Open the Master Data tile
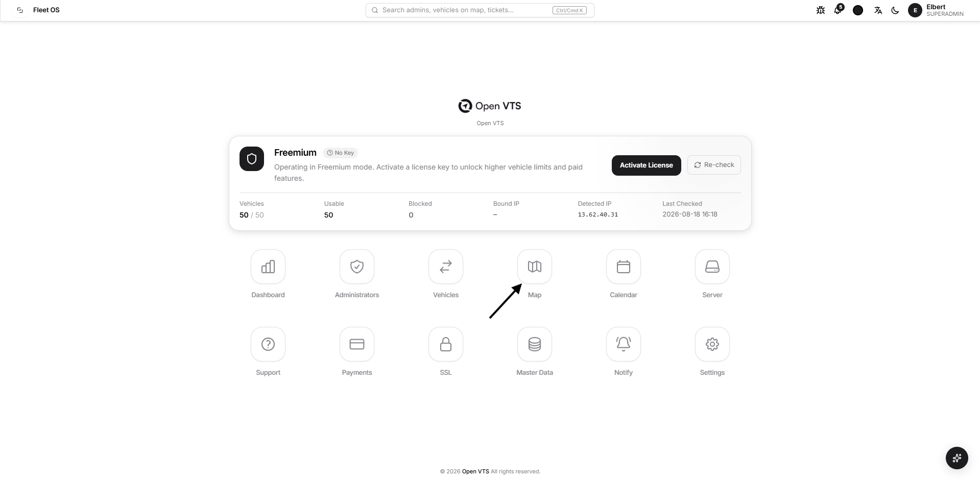The image size is (980, 480). 535,344
